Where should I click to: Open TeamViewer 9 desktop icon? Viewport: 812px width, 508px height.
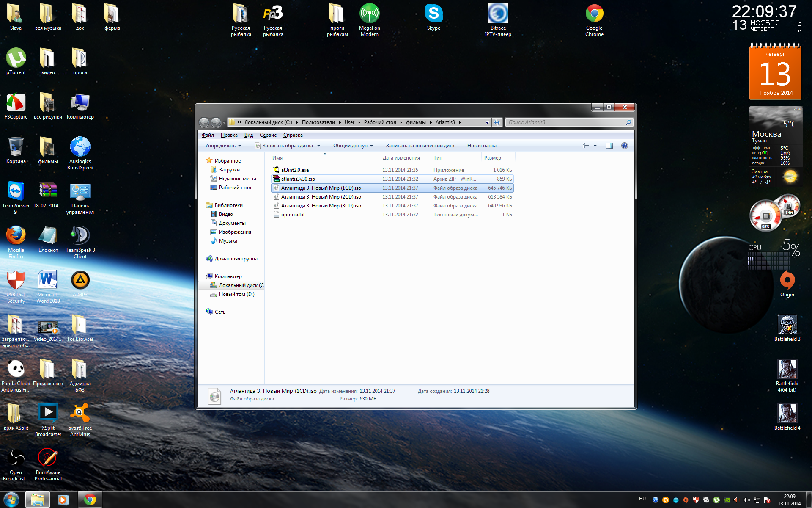[x=16, y=198]
